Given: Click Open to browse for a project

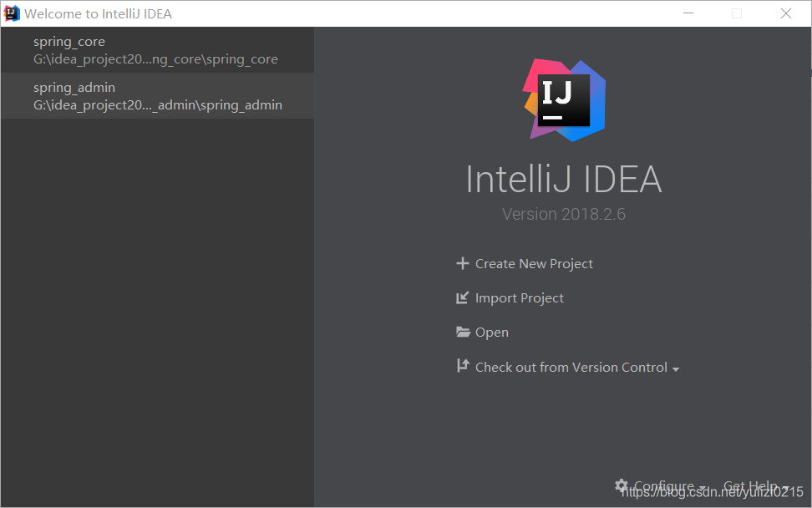Looking at the screenshot, I should pyautogui.click(x=491, y=332).
